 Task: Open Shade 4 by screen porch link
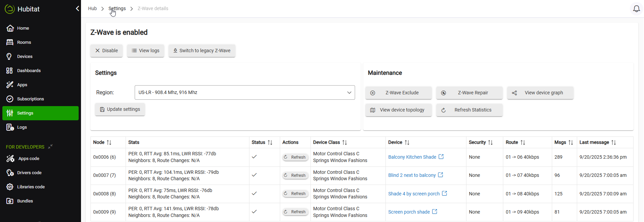pyautogui.click(x=414, y=194)
